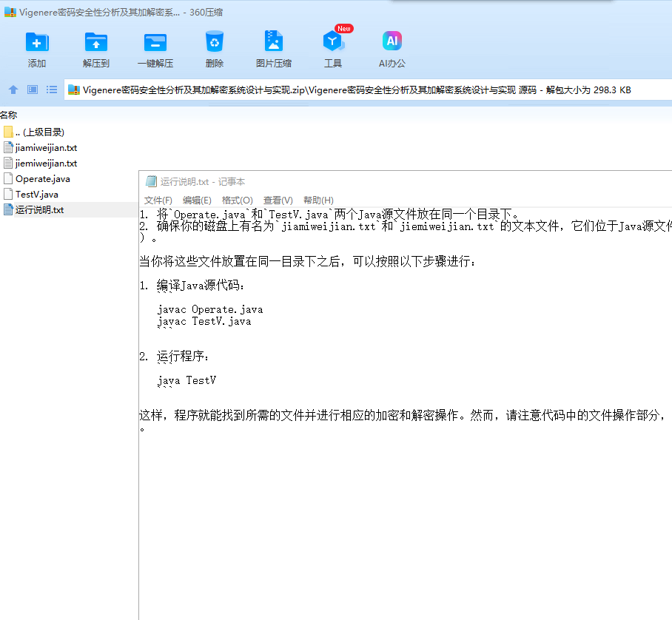672x620 pixels.
Task: Click the '2. 运行程序:' line in Notepad
Action: [x=174, y=357]
